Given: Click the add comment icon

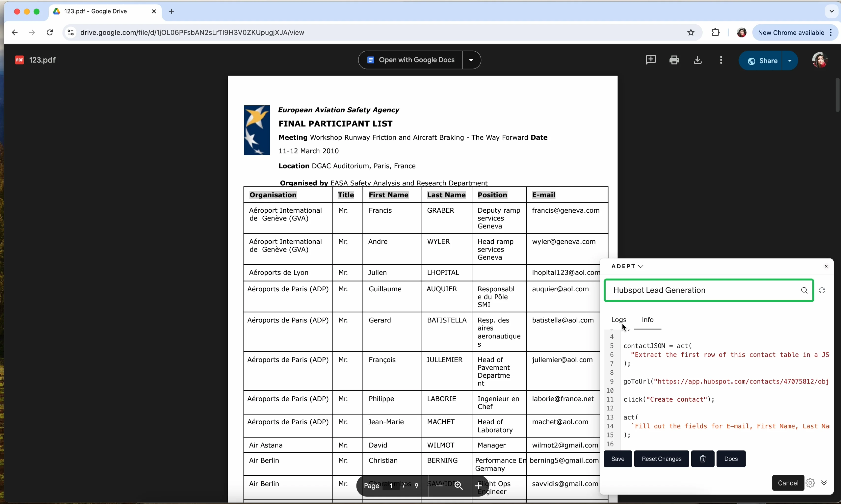Looking at the screenshot, I should point(650,60).
